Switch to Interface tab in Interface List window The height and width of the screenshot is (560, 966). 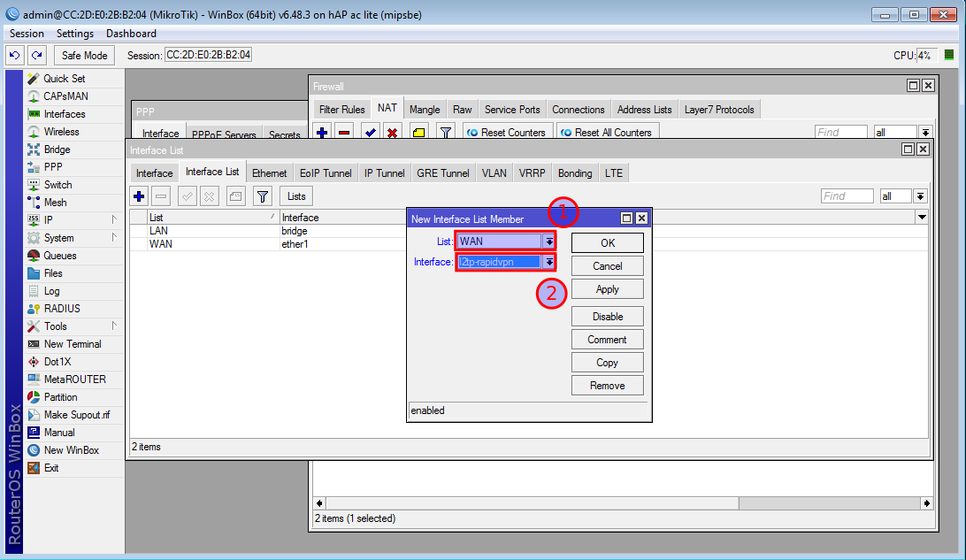click(x=154, y=173)
